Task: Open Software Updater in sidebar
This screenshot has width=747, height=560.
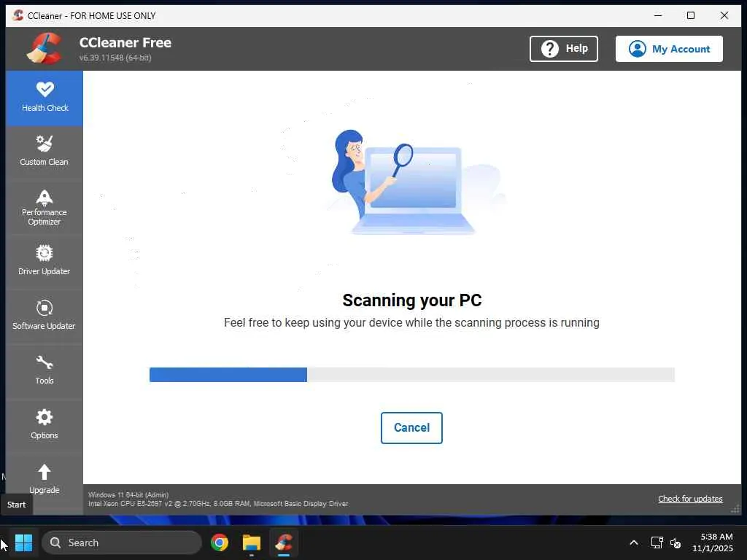Action: tap(44, 316)
